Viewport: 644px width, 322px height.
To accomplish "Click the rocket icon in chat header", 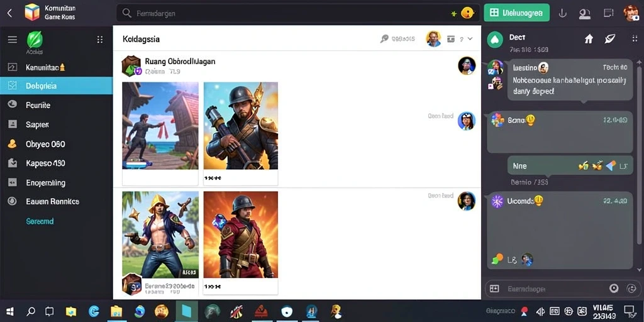I will (610, 38).
